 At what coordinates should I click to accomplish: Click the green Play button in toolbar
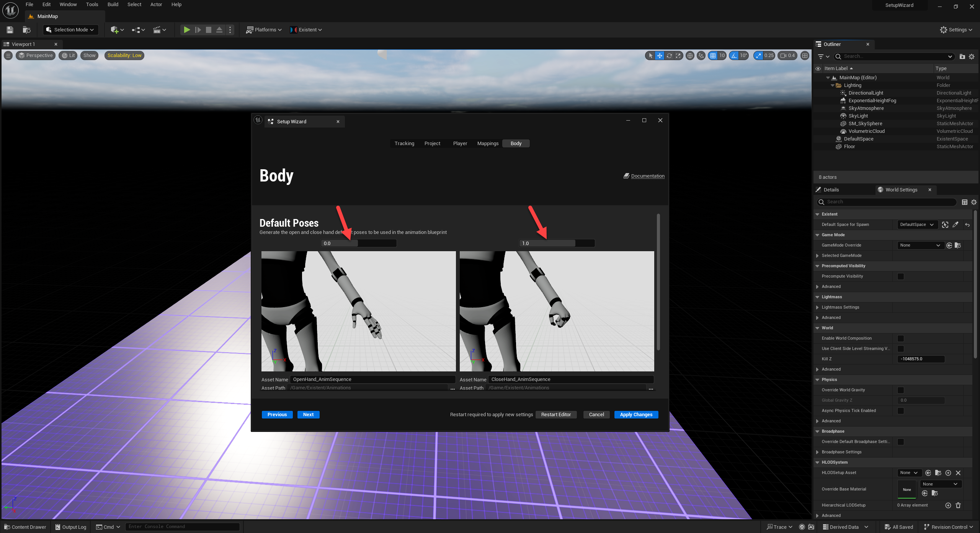(x=186, y=29)
